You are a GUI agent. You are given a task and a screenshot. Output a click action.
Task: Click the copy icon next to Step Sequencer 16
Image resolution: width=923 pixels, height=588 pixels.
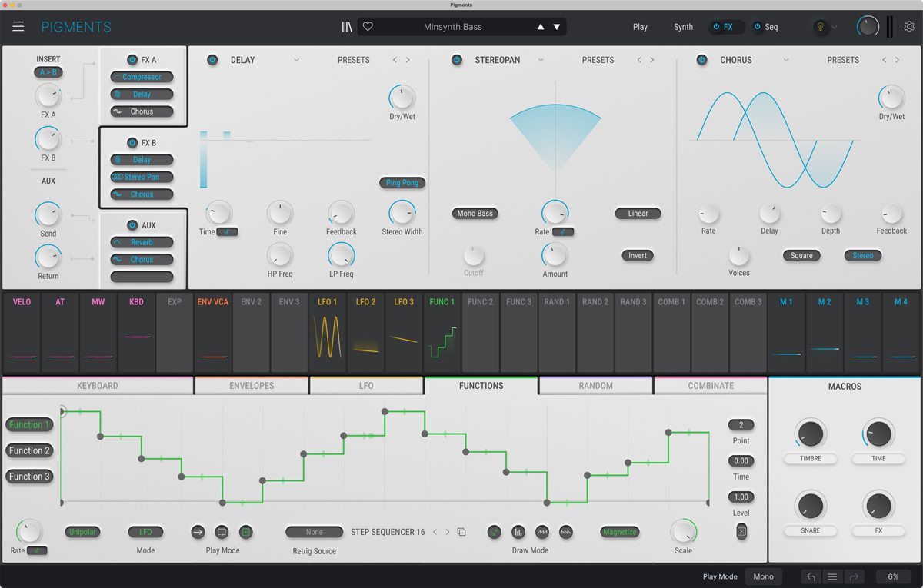coord(461,531)
